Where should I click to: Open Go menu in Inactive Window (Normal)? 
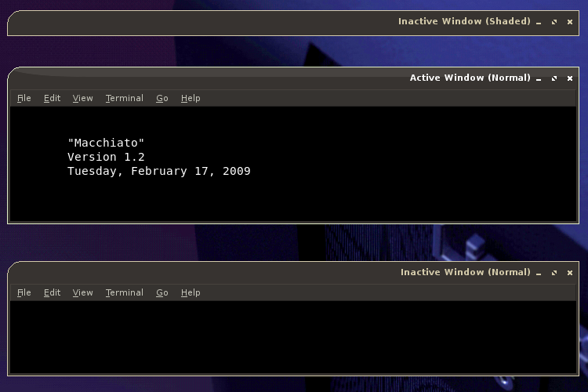pos(162,292)
